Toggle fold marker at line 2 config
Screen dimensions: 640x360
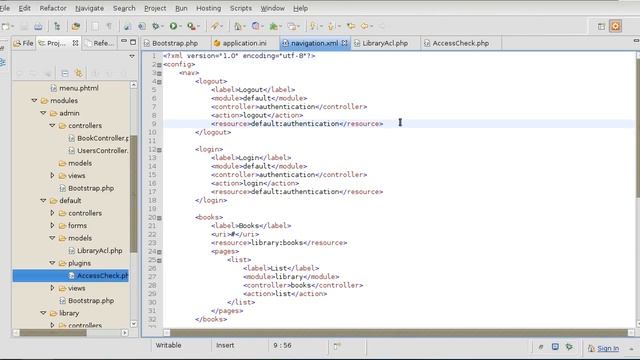coord(159,65)
